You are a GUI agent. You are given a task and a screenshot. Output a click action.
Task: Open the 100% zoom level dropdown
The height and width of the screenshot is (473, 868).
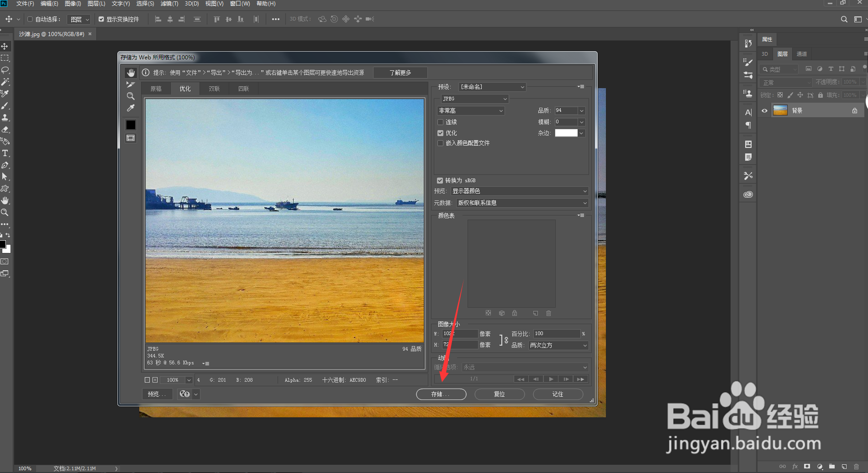pyautogui.click(x=189, y=380)
